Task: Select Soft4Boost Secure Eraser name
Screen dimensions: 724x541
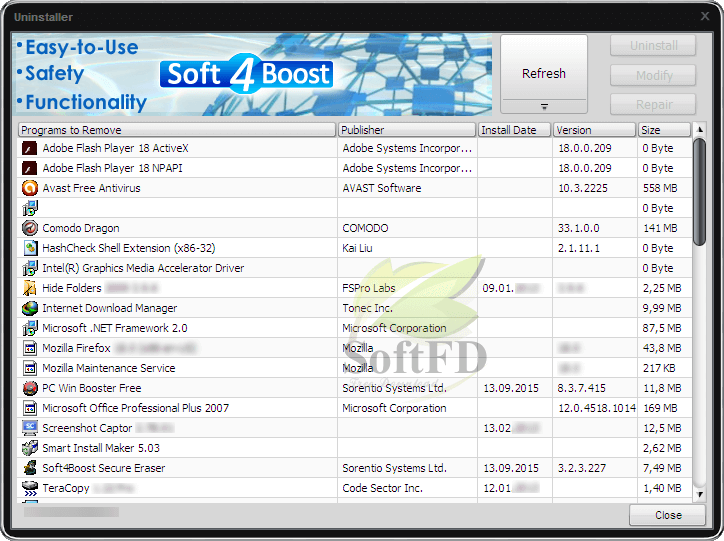Action: click(104, 468)
